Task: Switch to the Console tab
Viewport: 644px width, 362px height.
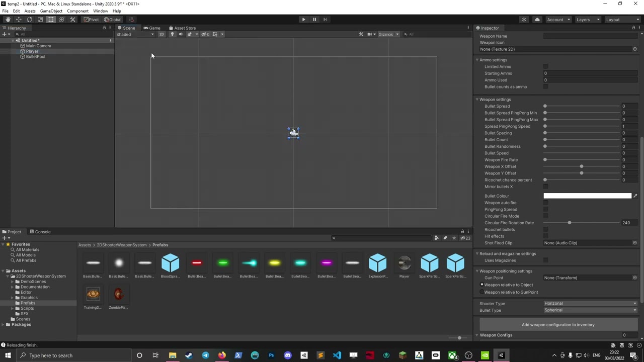Action: coord(40,232)
